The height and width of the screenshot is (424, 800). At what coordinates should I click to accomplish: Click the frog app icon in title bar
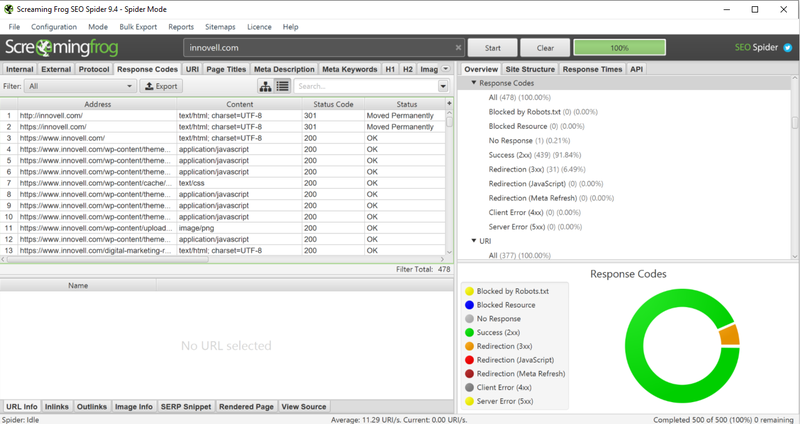8,9
